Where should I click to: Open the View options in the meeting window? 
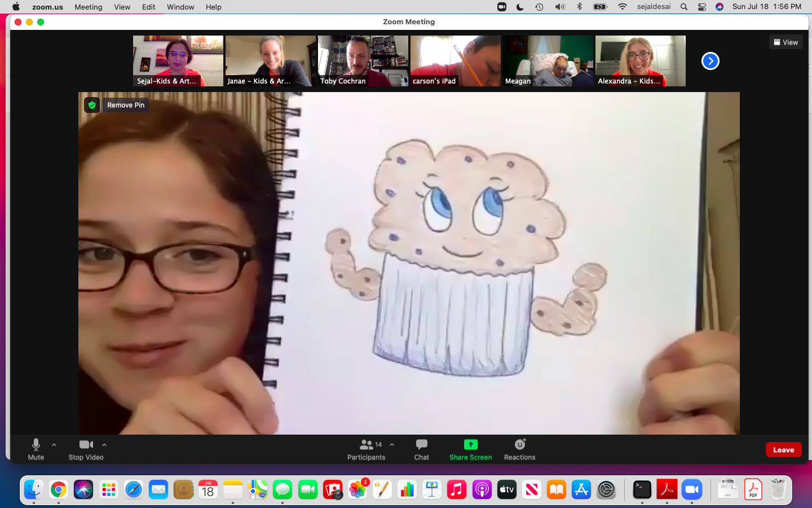click(x=785, y=41)
